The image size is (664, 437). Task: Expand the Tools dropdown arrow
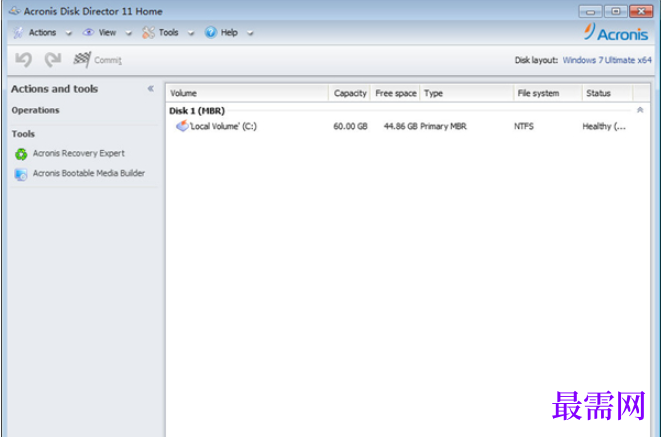coord(191,33)
